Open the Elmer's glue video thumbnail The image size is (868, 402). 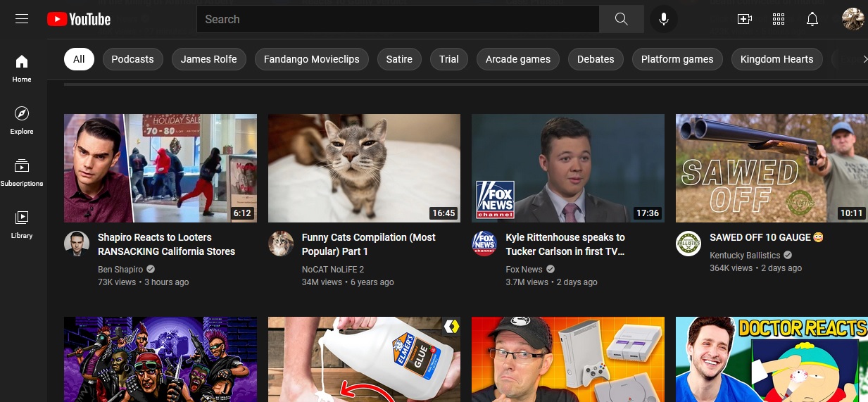[364, 359]
